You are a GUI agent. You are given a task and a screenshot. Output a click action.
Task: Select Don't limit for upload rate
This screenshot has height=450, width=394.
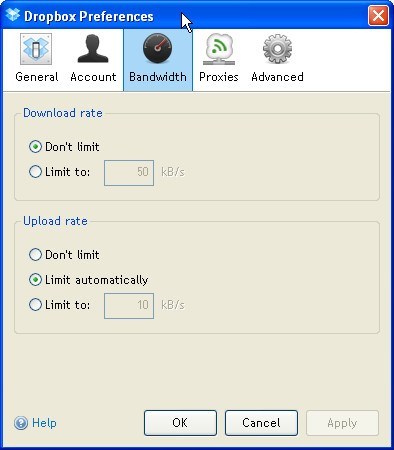coord(35,255)
